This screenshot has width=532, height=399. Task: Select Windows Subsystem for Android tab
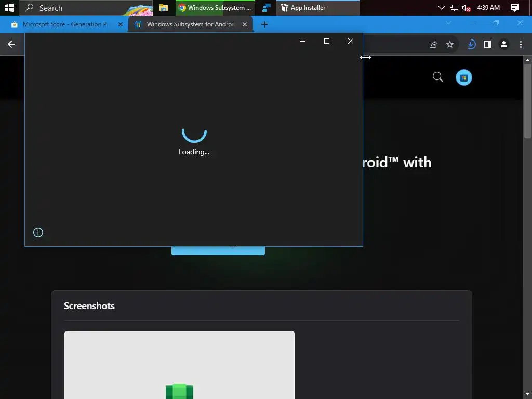pyautogui.click(x=190, y=24)
